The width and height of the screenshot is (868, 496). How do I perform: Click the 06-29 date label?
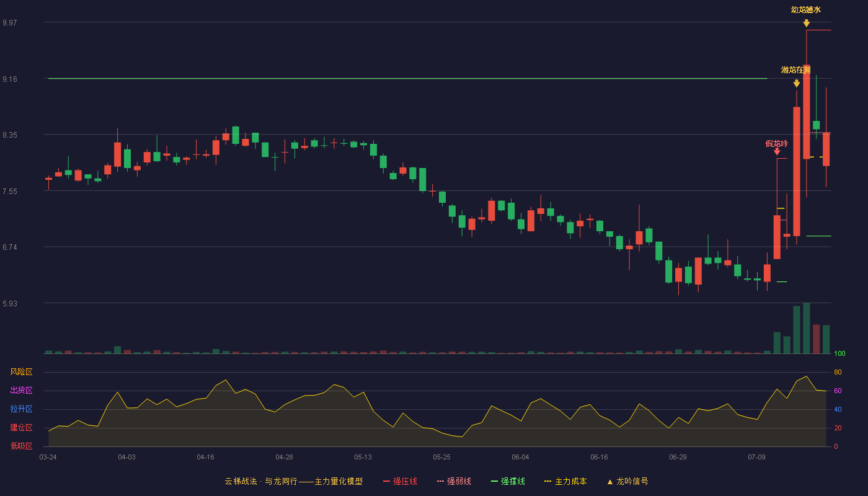tap(678, 457)
